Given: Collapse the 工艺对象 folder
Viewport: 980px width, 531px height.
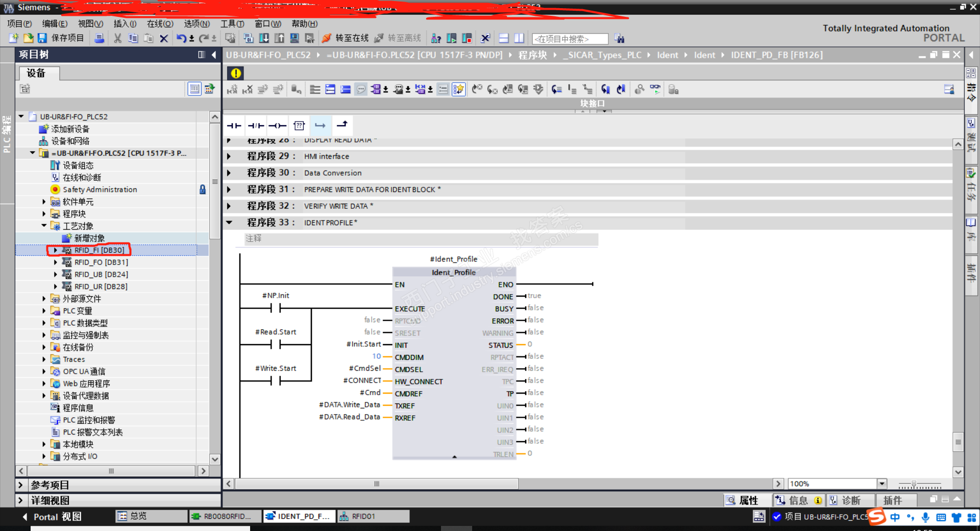Looking at the screenshot, I should pyautogui.click(x=44, y=226).
